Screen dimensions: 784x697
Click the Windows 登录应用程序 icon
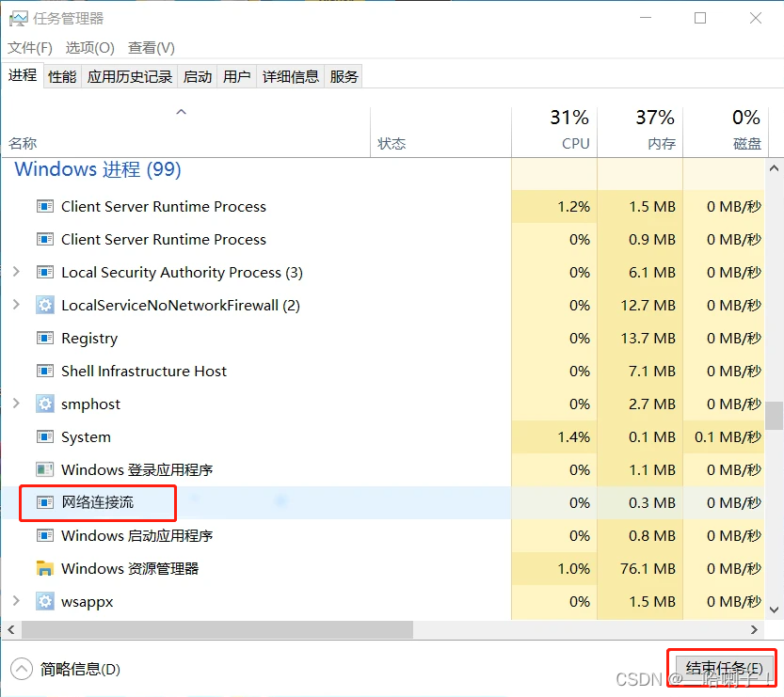click(45, 469)
